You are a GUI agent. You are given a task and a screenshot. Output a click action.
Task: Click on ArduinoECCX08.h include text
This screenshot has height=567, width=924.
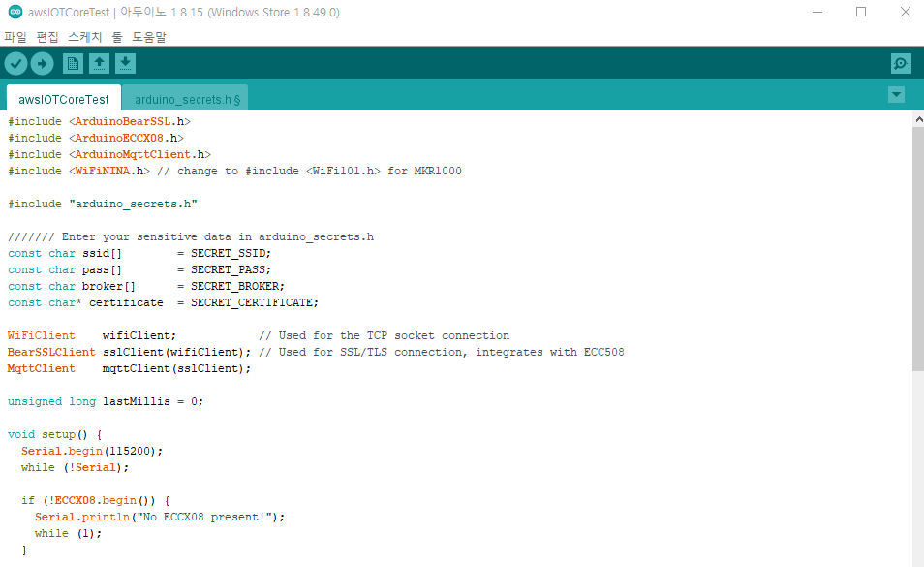tap(126, 138)
